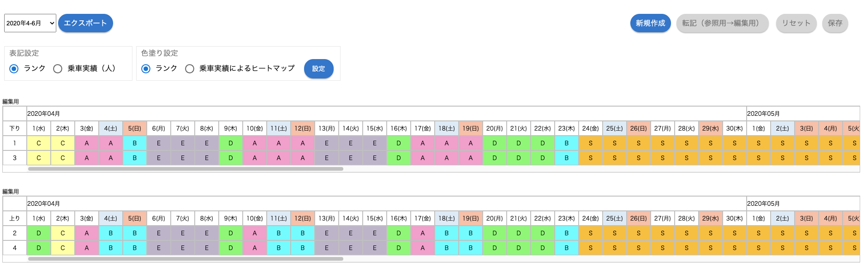868x275 pixels.
Task: Click row header 3 in 下り table
Action: [15, 158]
